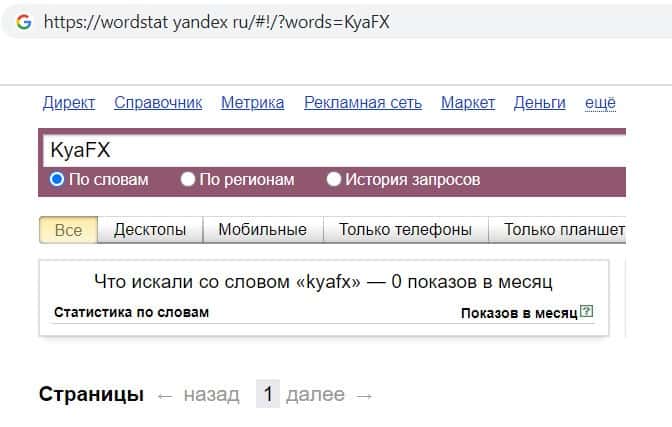Switch to the Мобильные tab
The image size is (672, 427).
pyautogui.click(x=263, y=230)
